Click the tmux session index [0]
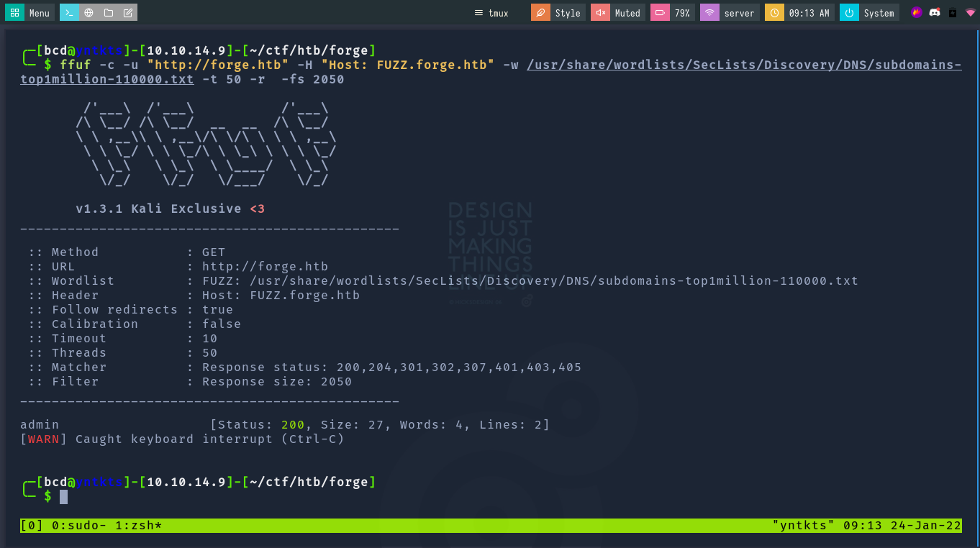This screenshot has height=548, width=980. (32, 525)
